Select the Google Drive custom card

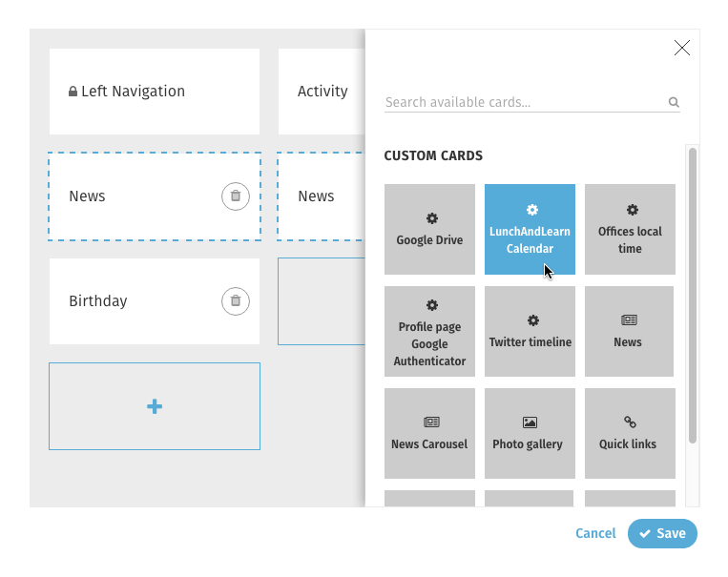click(x=429, y=229)
